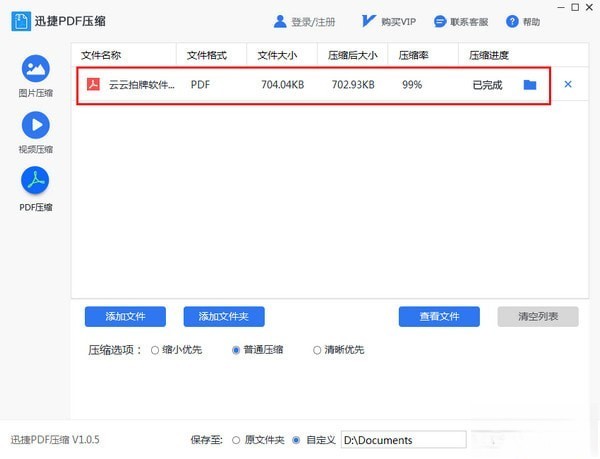Close the application window
The image size is (600, 459).
point(589,7)
